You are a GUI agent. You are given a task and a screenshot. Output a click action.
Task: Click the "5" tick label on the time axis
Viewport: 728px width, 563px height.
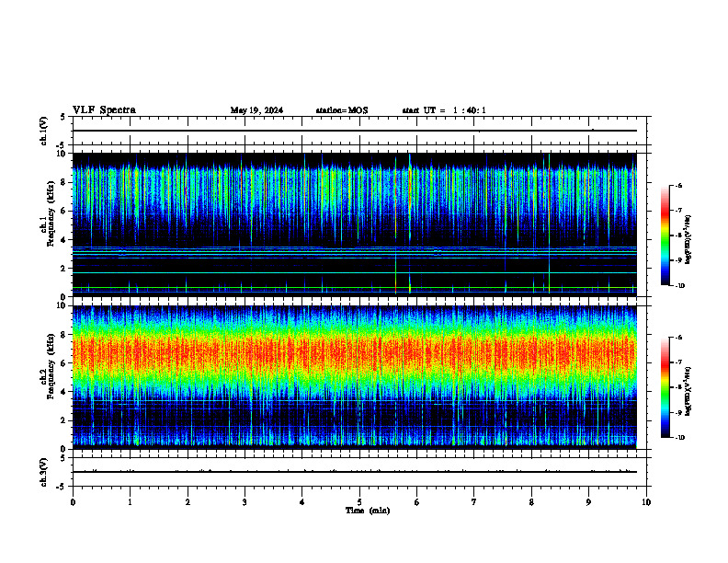tap(359, 502)
